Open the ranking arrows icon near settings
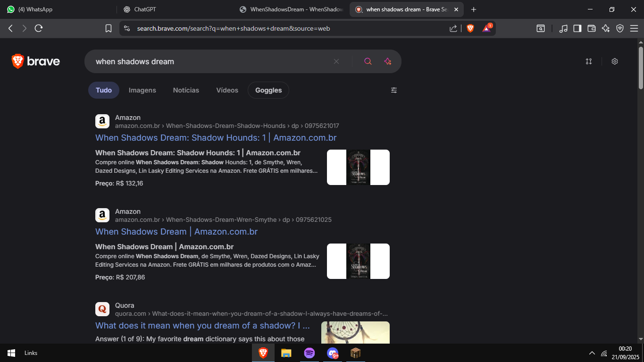Screen dimensions: 644x362 pos(589,61)
